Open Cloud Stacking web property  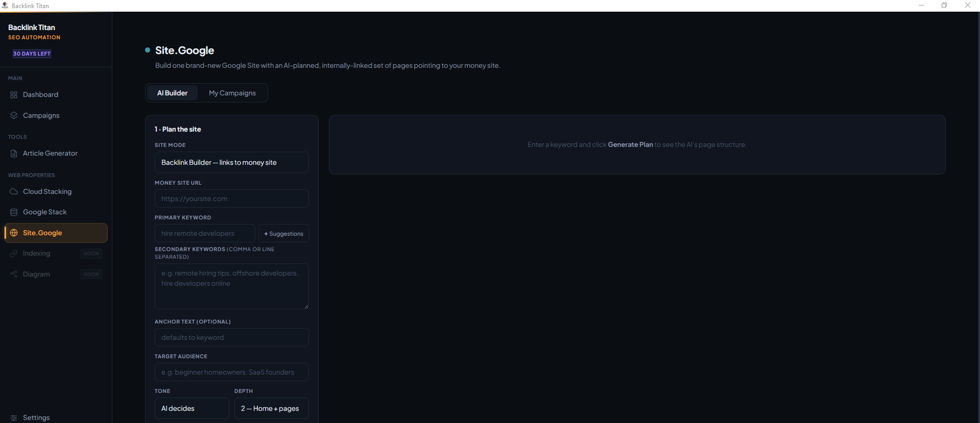click(x=56, y=192)
